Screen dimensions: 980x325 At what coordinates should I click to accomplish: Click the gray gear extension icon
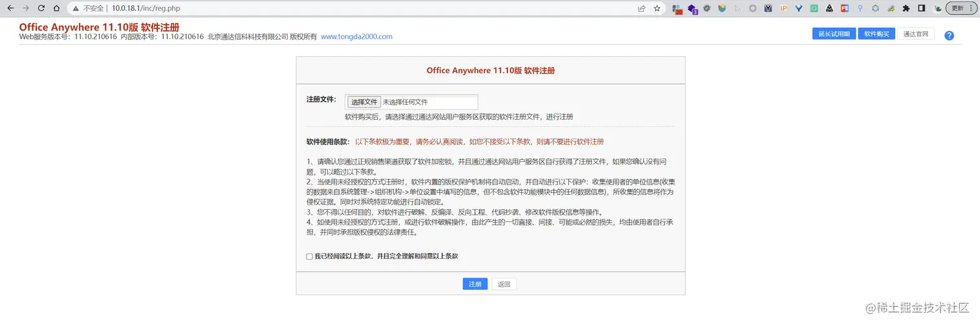706,8
